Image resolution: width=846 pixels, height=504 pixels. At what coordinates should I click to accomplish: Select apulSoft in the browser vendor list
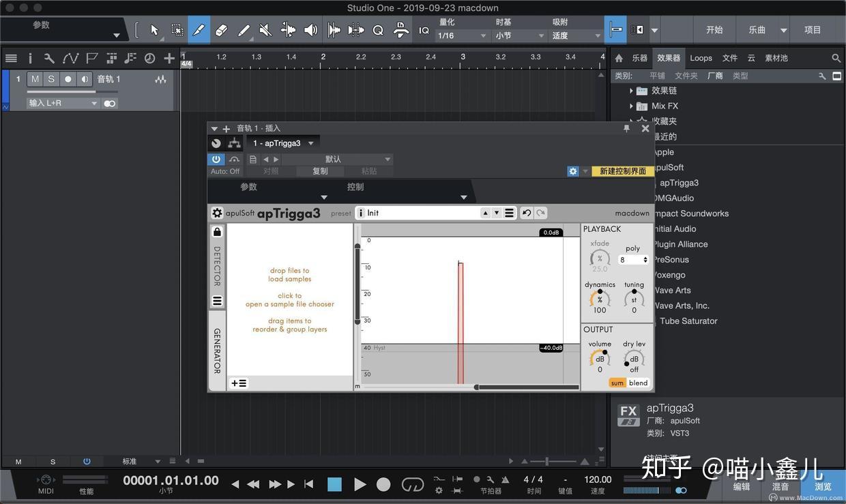[x=669, y=167]
